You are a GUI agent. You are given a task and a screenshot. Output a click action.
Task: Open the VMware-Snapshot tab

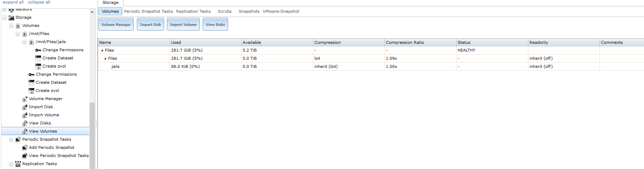click(281, 11)
